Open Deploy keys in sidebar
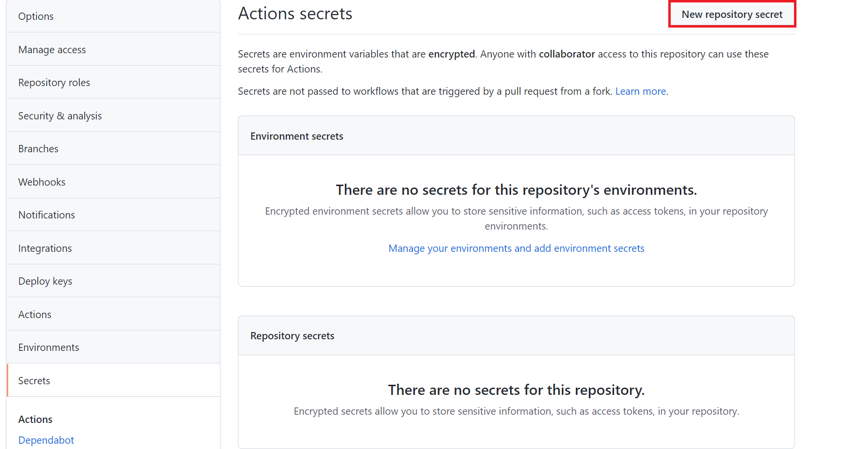 45,281
